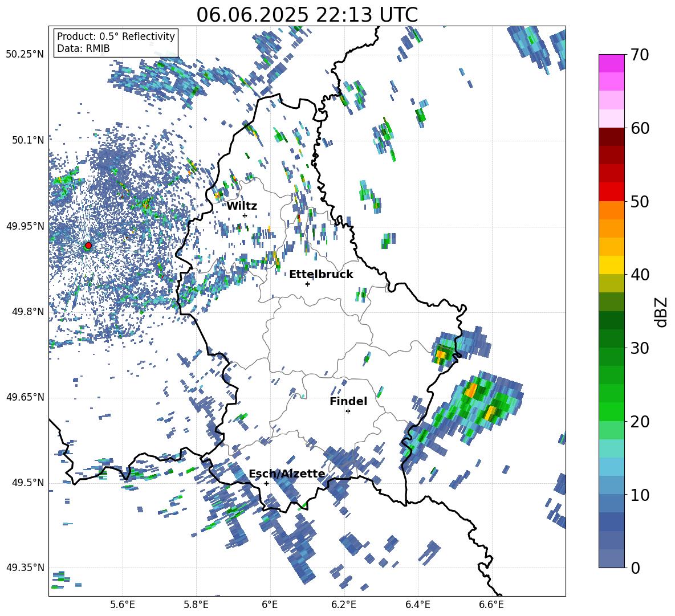This screenshot has width=675, height=616.
Task: Click the latitude label '49.5°N'
Action: [27, 483]
